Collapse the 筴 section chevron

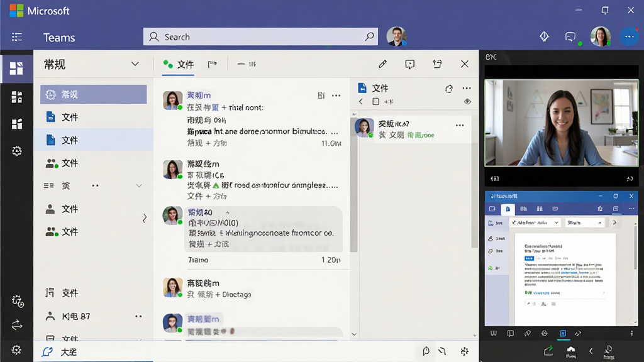(139, 186)
